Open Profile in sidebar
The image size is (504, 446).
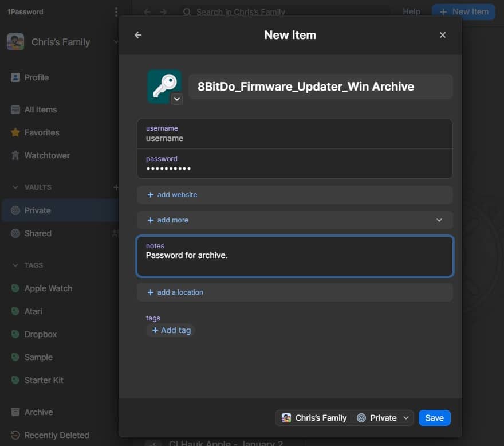[x=36, y=77]
